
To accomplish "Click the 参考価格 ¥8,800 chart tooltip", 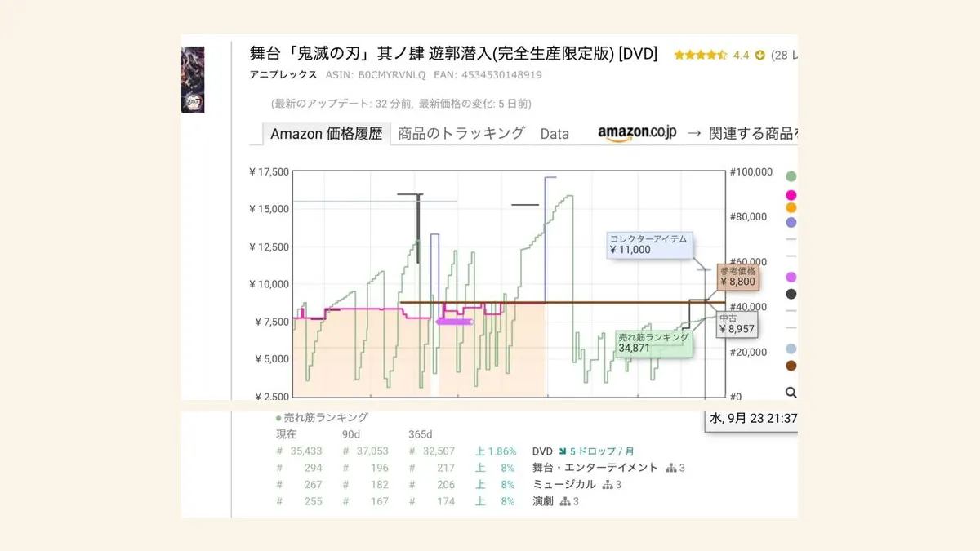I will click(737, 277).
